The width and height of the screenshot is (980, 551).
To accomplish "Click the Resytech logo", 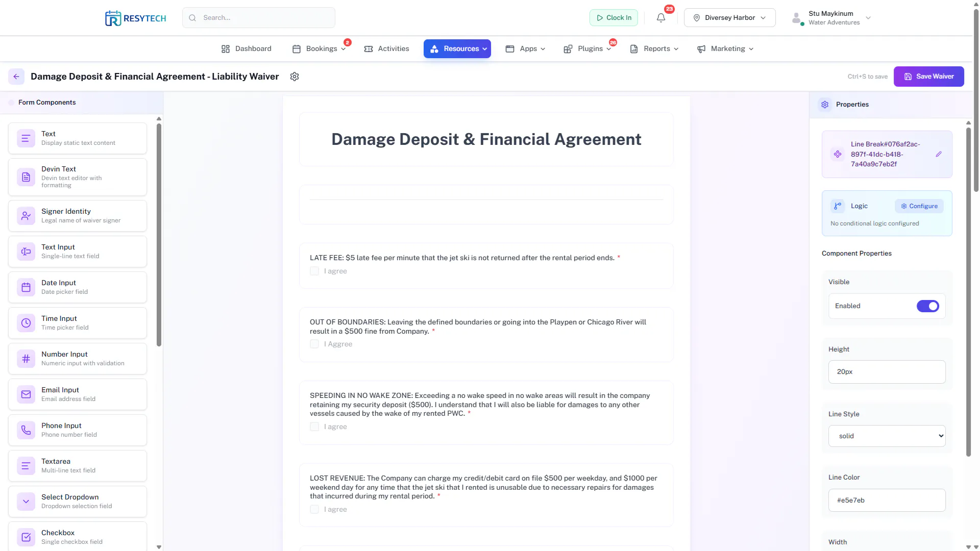I will [x=136, y=18].
